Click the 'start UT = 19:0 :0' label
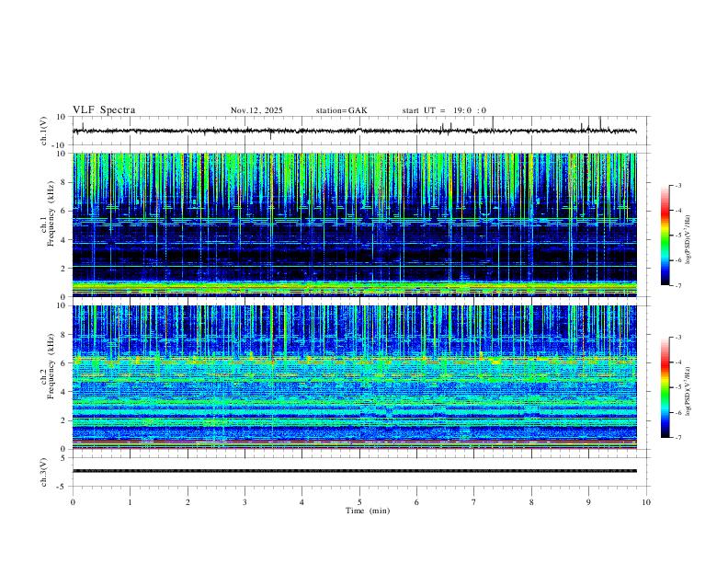 444,110
